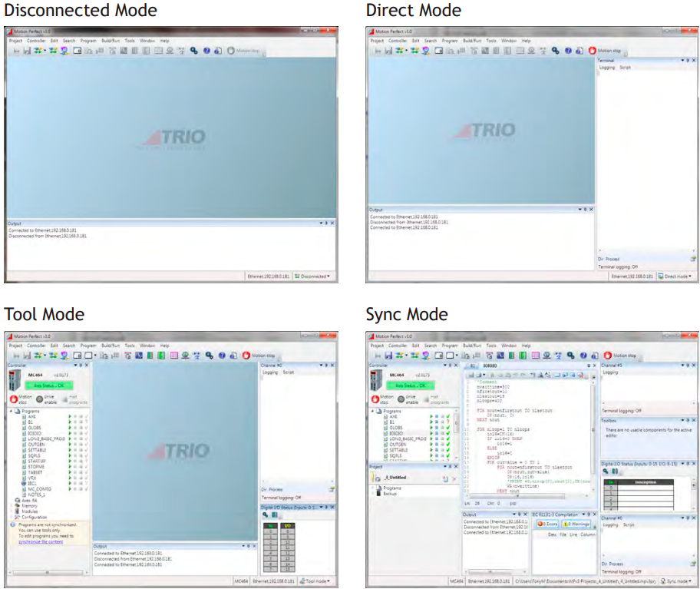Select the IOIOIO editor tab in Sync Mode
The height and width of the screenshot is (589, 700).
[x=490, y=366]
